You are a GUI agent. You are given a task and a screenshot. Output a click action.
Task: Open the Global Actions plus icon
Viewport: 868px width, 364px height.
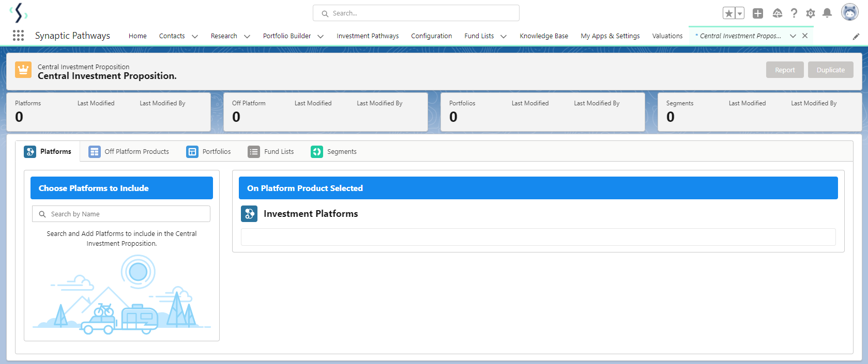pos(758,13)
